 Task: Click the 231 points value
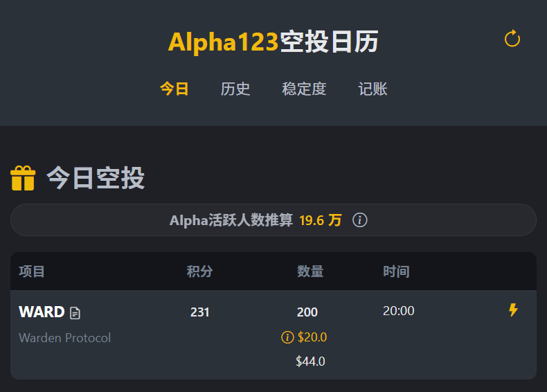tap(200, 312)
